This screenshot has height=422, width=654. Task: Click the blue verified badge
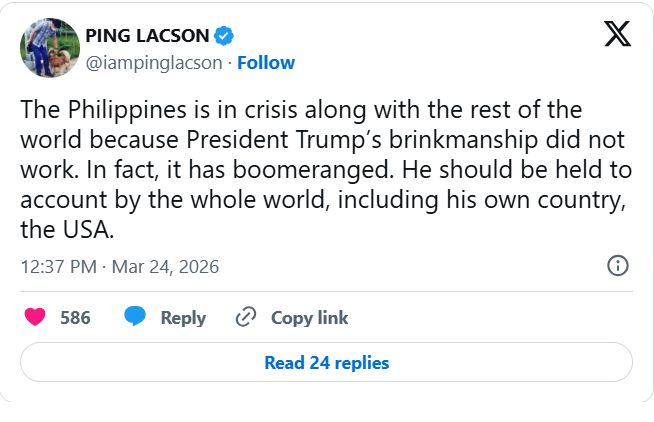(225, 36)
